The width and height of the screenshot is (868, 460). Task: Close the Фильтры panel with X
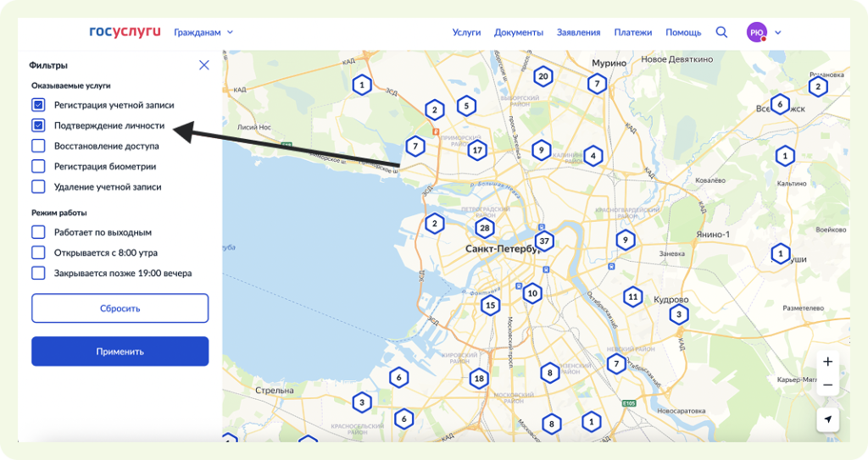204,65
